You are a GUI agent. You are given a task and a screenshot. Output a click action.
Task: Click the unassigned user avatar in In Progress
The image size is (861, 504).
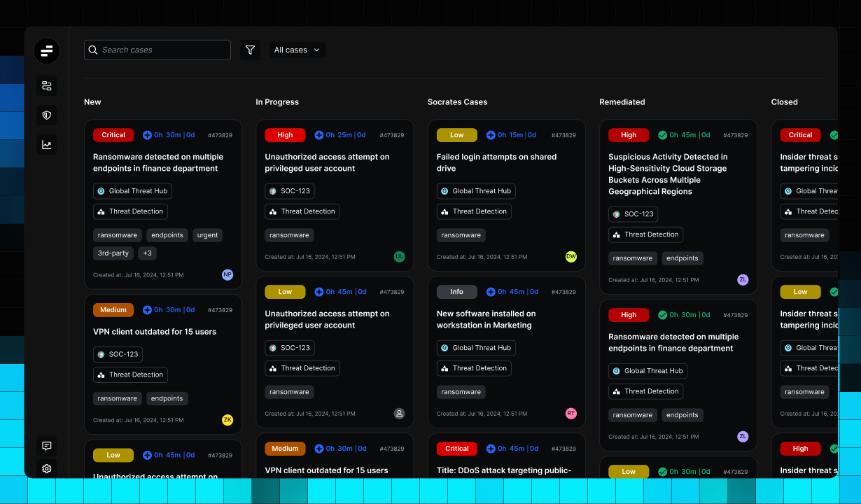[400, 414]
